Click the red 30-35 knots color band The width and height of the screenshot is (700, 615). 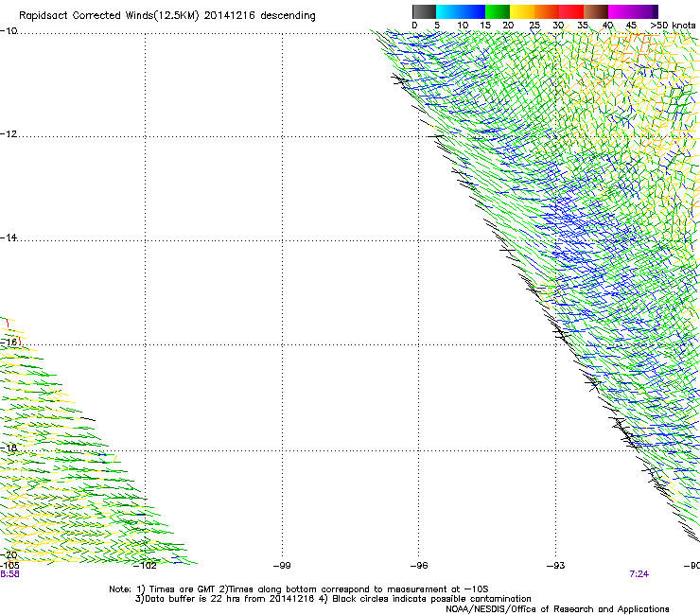click(x=571, y=11)
